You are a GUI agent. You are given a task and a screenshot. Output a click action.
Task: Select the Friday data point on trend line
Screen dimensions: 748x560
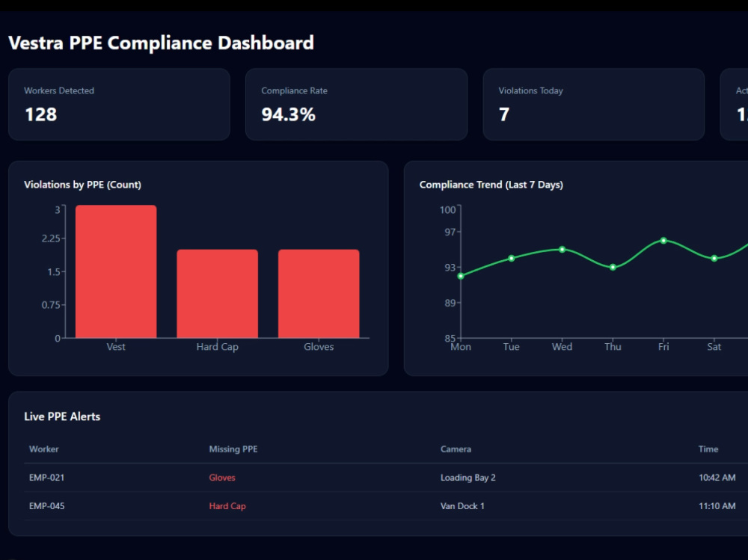pos(663,241)
